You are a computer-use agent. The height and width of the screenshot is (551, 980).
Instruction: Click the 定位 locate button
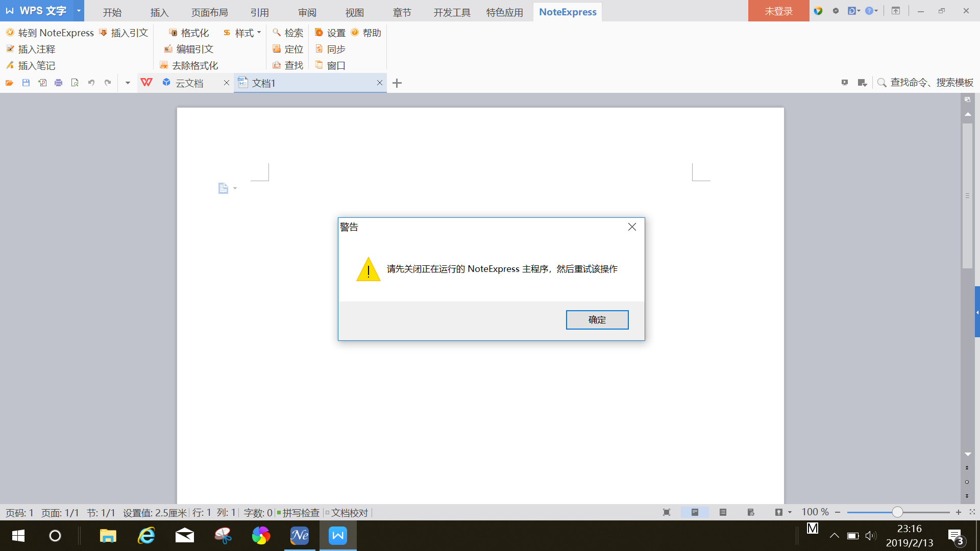[288, 49]
